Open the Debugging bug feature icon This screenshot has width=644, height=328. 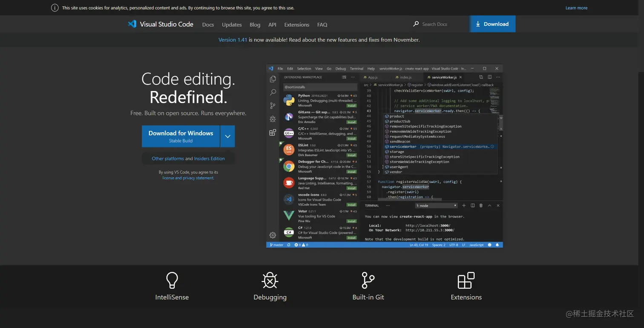point(270,280)
